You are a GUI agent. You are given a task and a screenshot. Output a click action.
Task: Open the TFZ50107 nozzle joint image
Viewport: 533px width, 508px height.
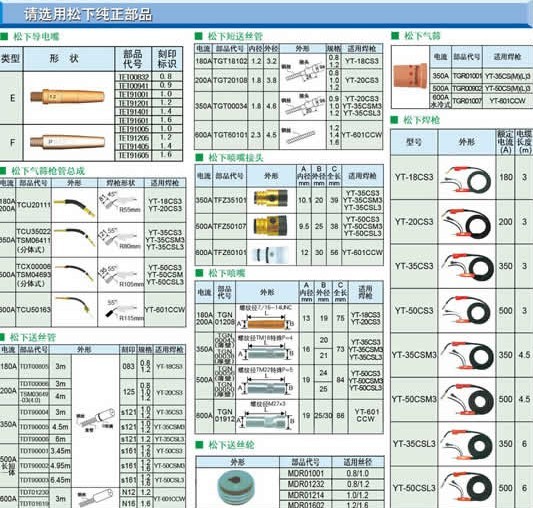271,225
